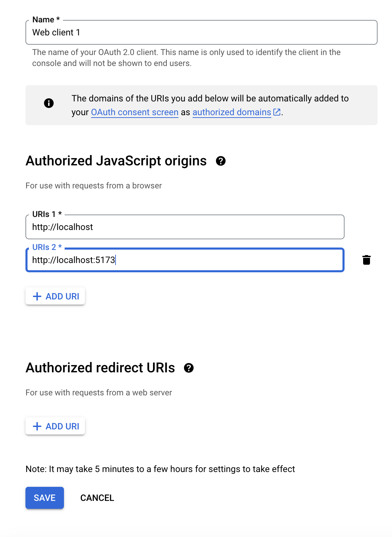The height and width of the screenshot is (537, 392).
Task: Open the OAuth consent screen link
Action: (x=134, y=112)
